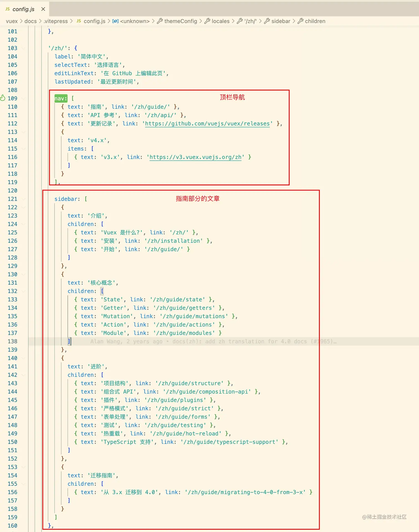Open the sidebar breadcrumb symbol

pos(281,21)
